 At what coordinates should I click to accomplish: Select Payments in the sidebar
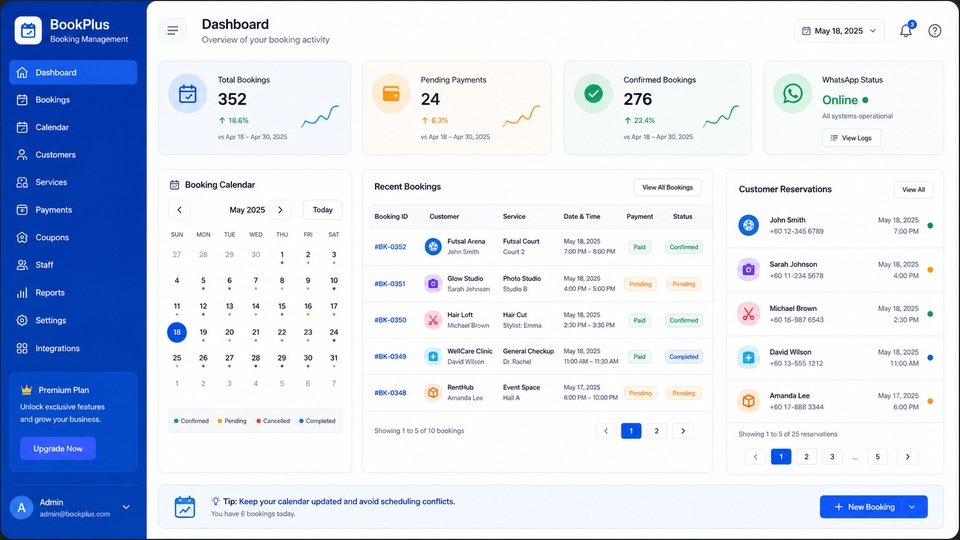[x=73, y=210]
